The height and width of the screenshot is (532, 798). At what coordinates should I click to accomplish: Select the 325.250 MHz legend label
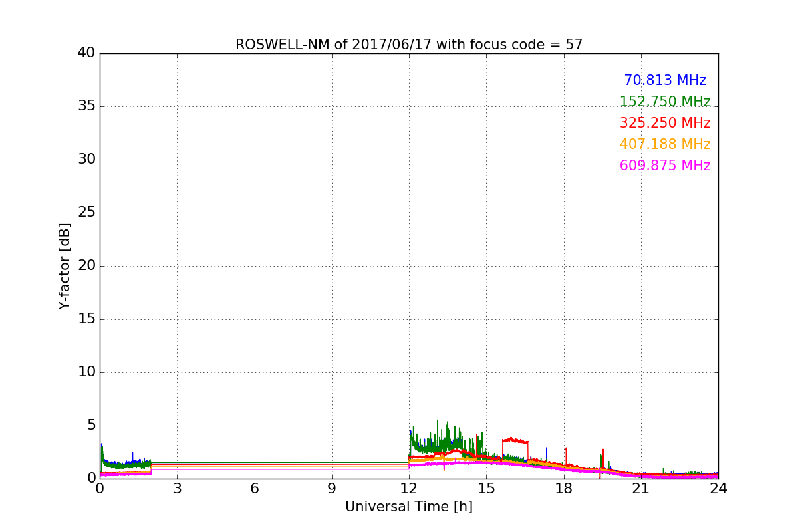[x=665, y=123]
